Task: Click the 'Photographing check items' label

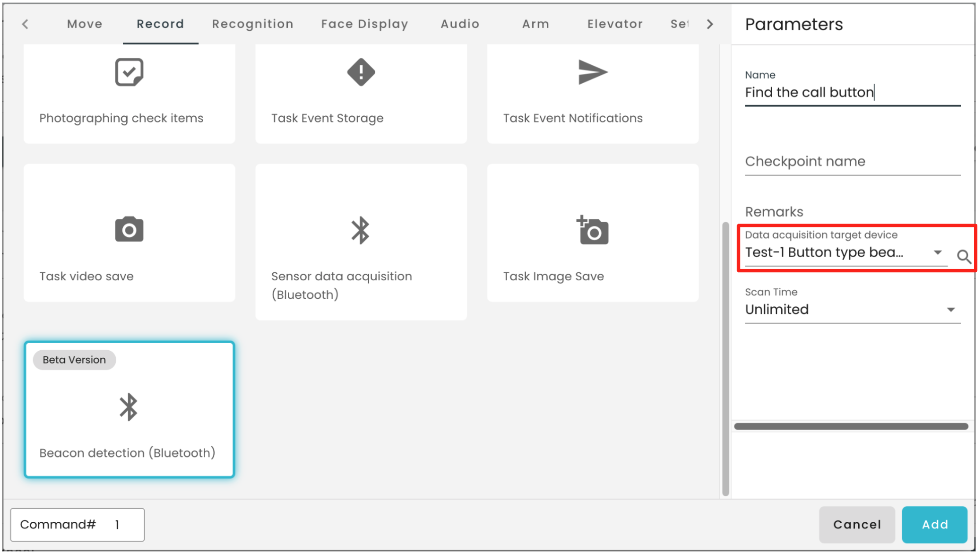Action: [x=121, y=118]
